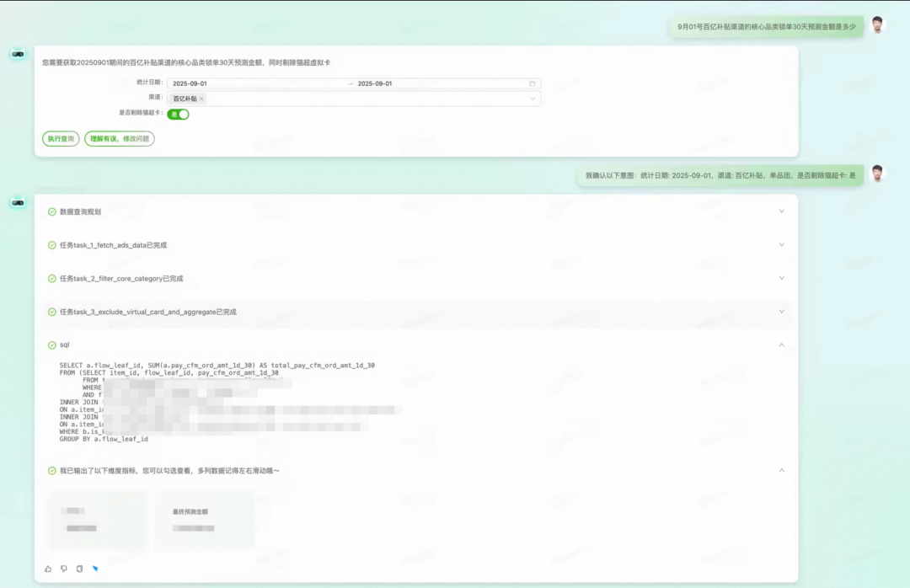Click the 我已输出了以下维度指标 message text
The height and width of the screenshot is (588, 910).
coord(169,471)
